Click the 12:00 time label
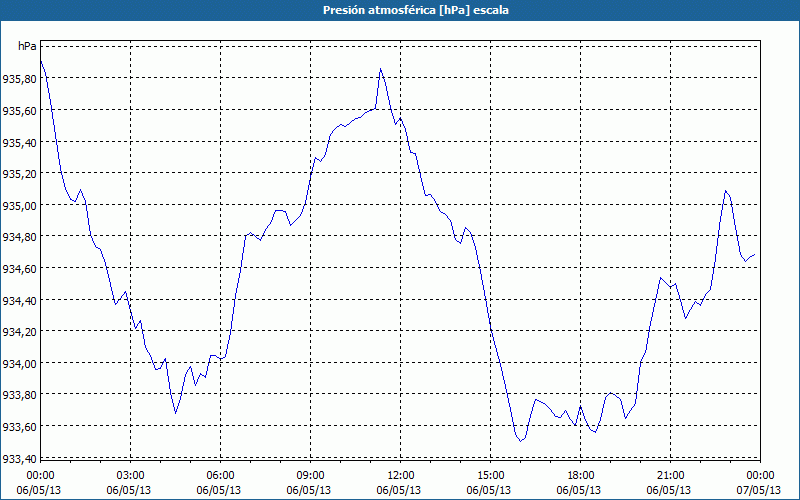800x500 pixels. point(401,476)
